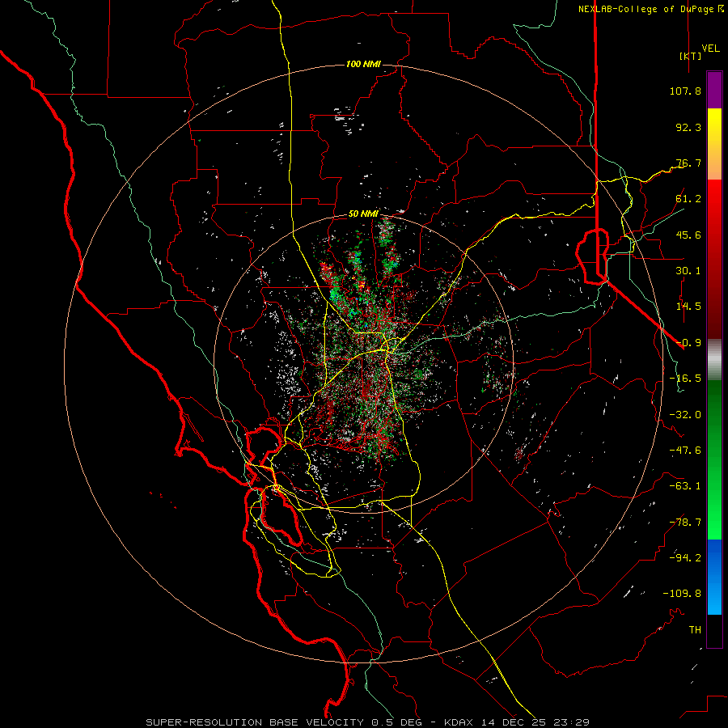Select the -78.7 legend value
The width and height of the screenshot is (728, 728).
(x=685, y=523)
